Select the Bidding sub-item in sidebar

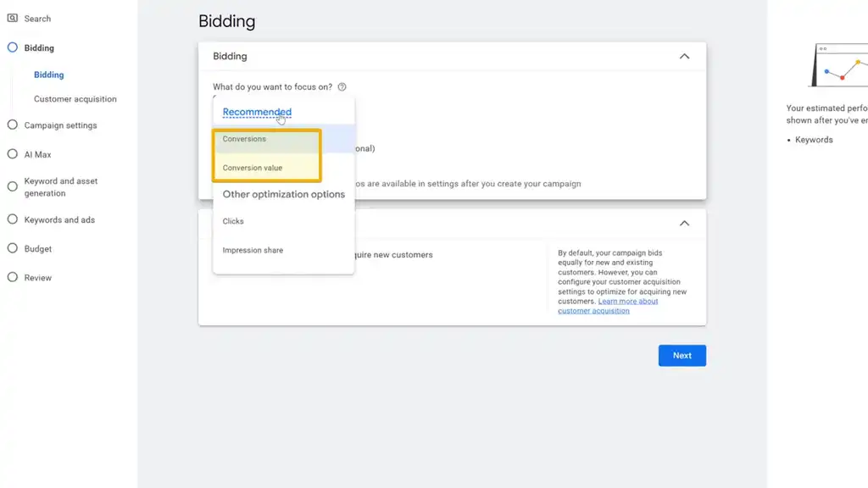[x=48, y=75]
